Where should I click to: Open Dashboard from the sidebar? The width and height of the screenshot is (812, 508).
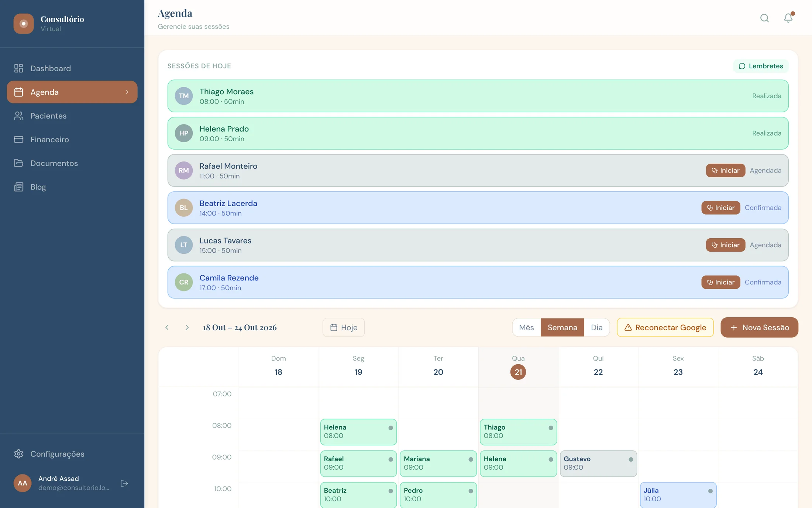pos(72,68)
